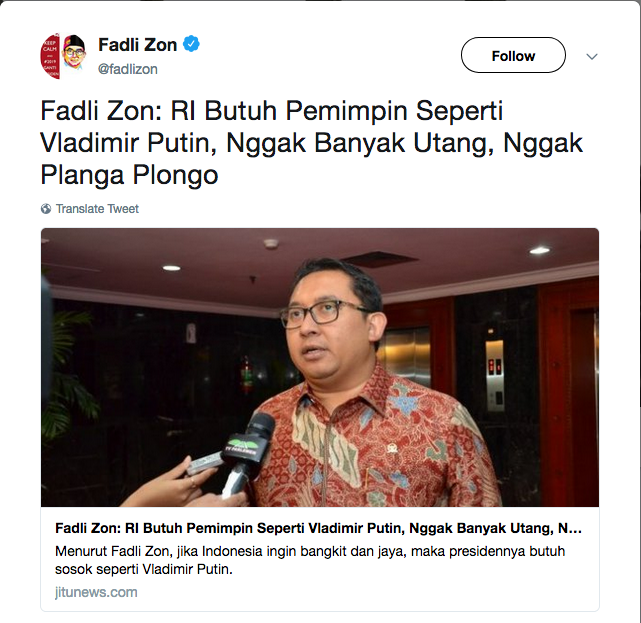The image size is (641, 623).
Task: Click the card summary starting Menurut Fadli Zon
Action: pos(310,560)
